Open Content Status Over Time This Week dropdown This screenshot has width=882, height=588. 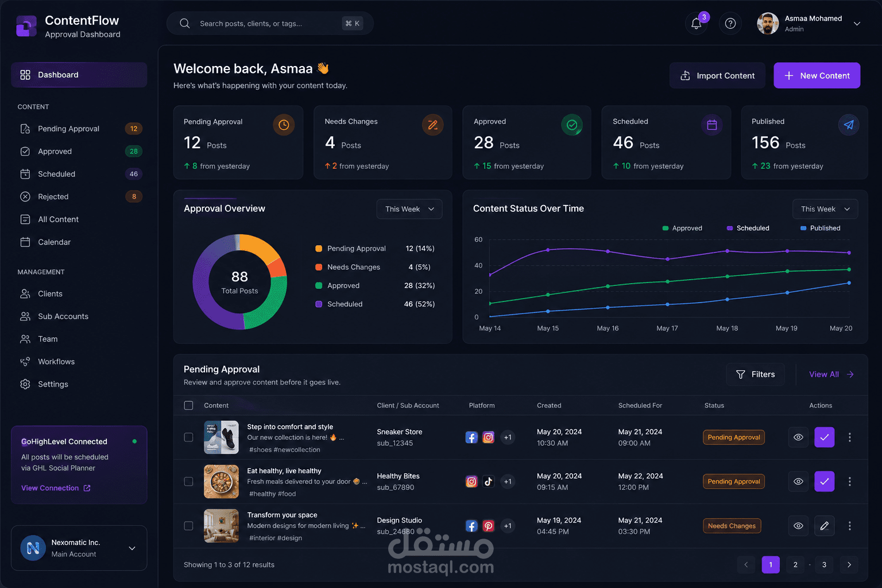click(825, 209)
